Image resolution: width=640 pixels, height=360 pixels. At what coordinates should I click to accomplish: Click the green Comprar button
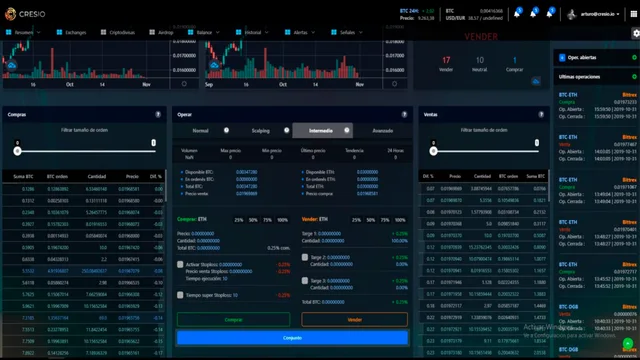[233, 320]
